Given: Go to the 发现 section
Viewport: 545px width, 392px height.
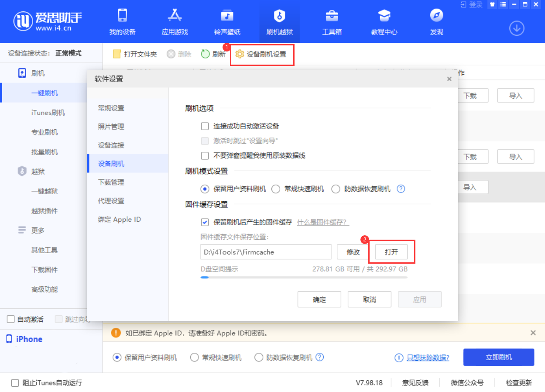Looking at the screenshot, I should [x=436, y=21].
